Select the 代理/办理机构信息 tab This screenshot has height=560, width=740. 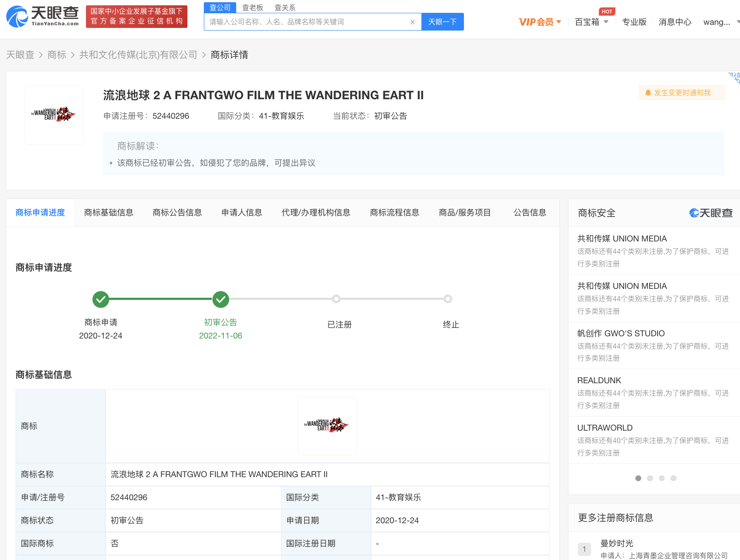316,213
